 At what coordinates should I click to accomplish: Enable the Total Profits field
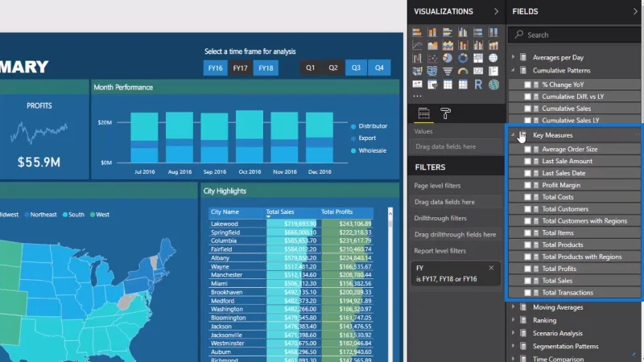(528, 269)
